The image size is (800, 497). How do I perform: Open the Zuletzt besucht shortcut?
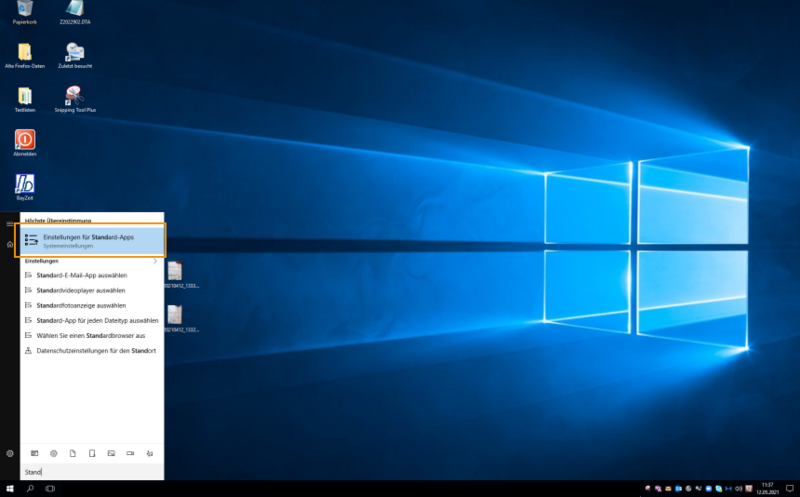75,52
